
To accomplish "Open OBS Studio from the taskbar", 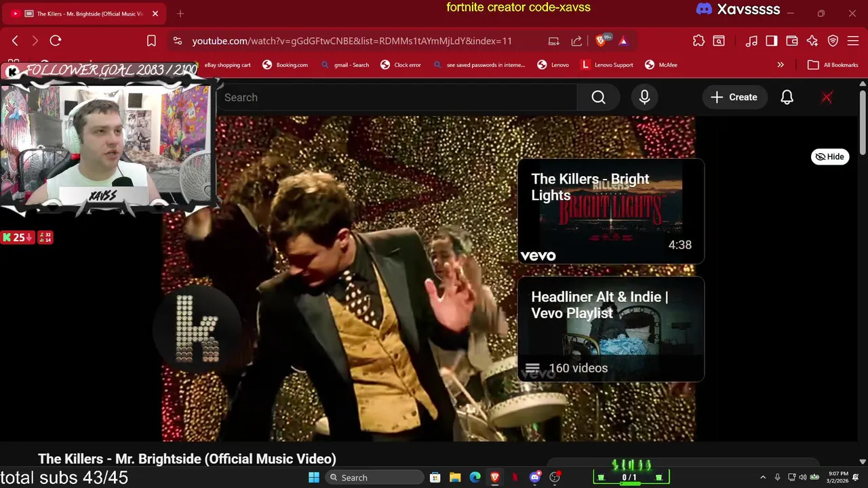I will 555,477.
